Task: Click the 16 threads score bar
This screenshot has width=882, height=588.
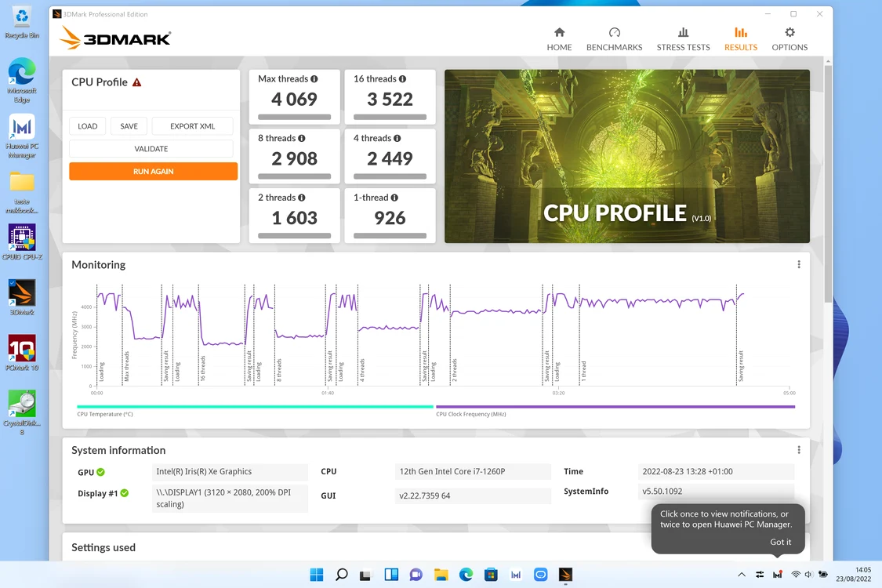Action: [x=390, y=117]
